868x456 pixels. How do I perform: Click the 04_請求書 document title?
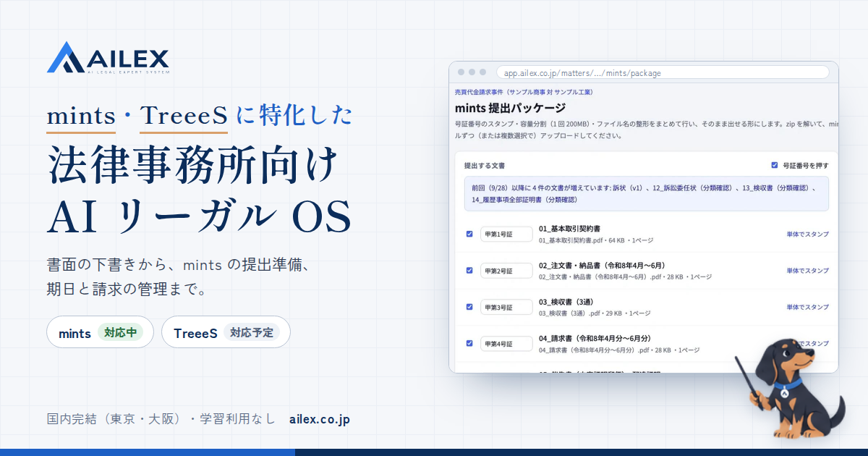click(x=595, y=338)
